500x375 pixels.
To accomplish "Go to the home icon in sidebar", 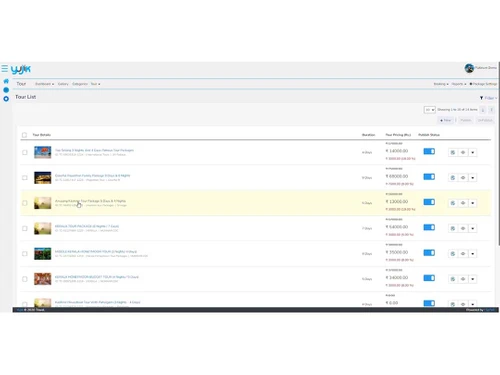I will coord(6,81).
